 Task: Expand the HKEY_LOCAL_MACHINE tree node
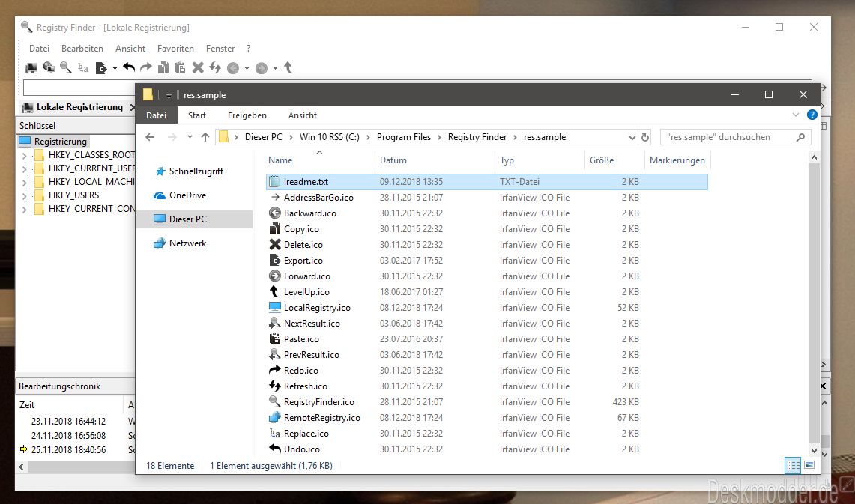pos(24,183)
